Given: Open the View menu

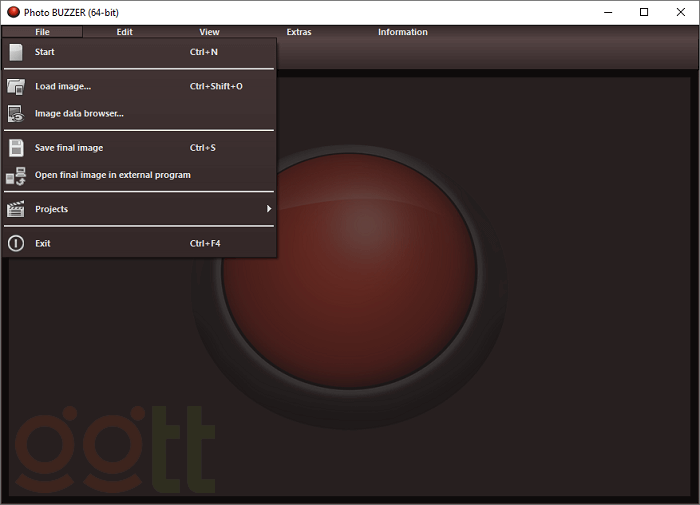Looking at the screenshot, I should click(x=209, y=32).
